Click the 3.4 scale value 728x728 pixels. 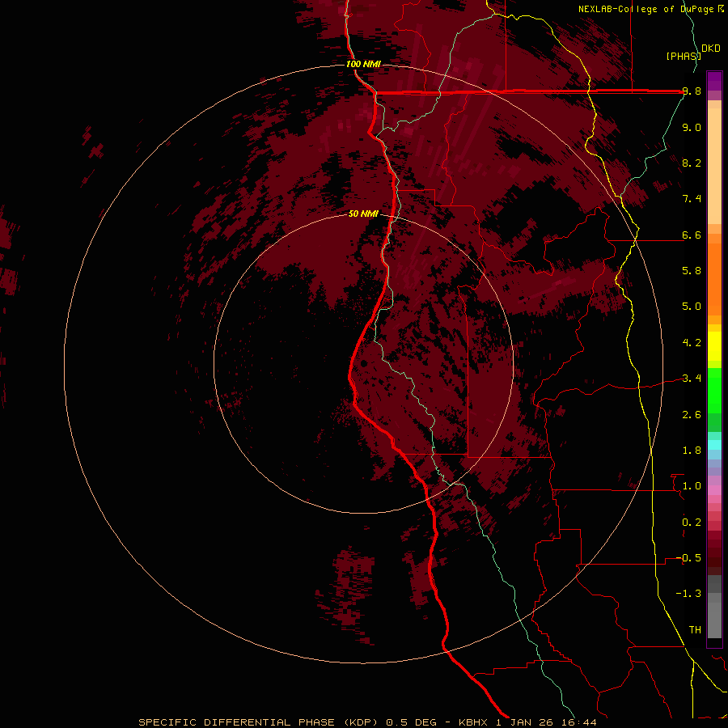point(692,379)
